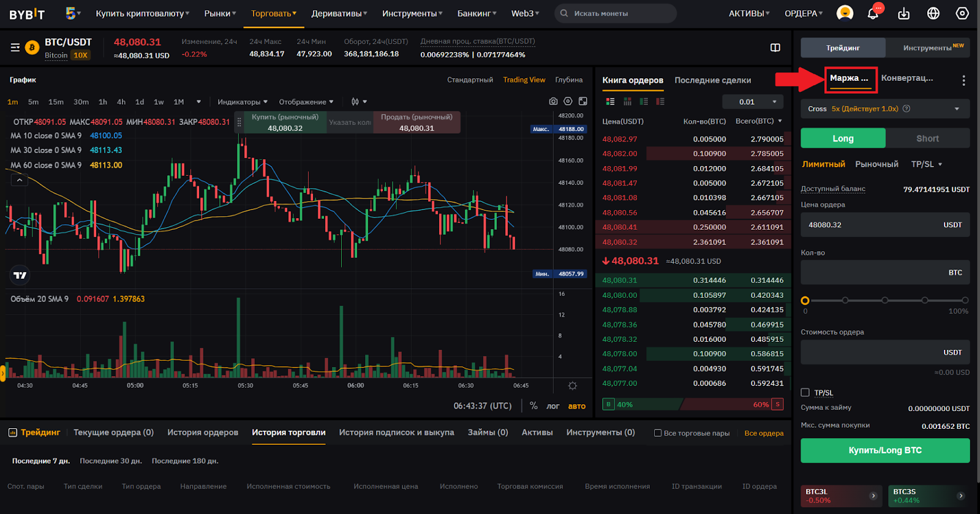
Task: Open BTC3S token arrow
Action: pos(961,496)
